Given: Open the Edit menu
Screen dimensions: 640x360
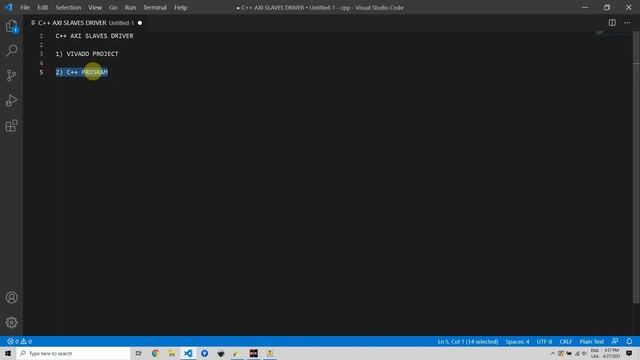Looking at the screenshot, I should pos(42,7).
